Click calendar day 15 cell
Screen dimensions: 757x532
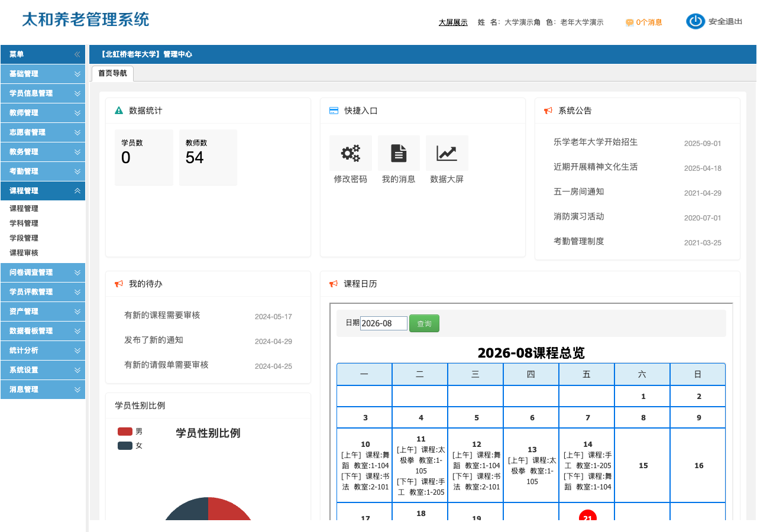pos(642,465)
